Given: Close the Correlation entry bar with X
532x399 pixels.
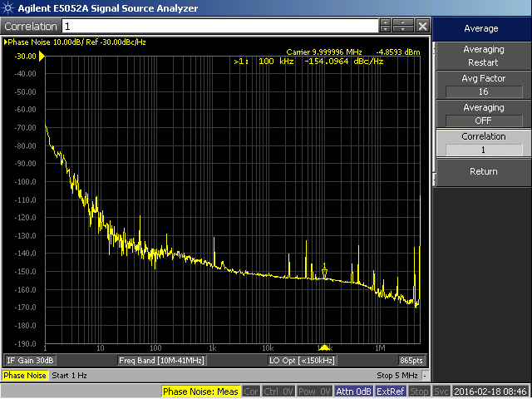Looking at the screenshot, I should pos(423,27).
